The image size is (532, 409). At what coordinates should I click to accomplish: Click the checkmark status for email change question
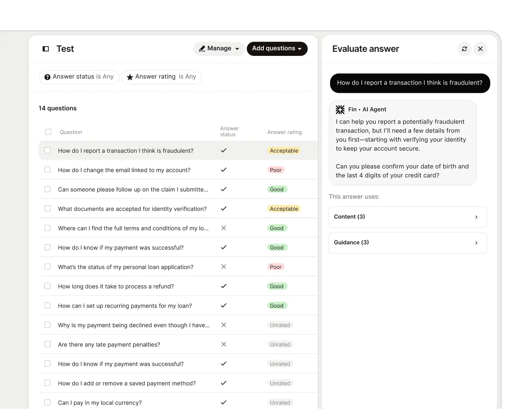224,170
